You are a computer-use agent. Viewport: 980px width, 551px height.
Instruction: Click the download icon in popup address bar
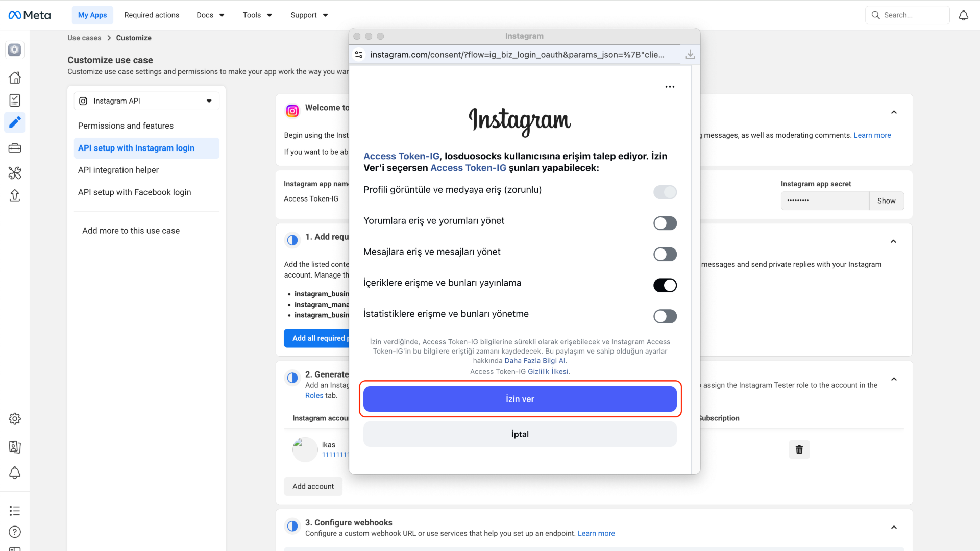pos(690,55)
